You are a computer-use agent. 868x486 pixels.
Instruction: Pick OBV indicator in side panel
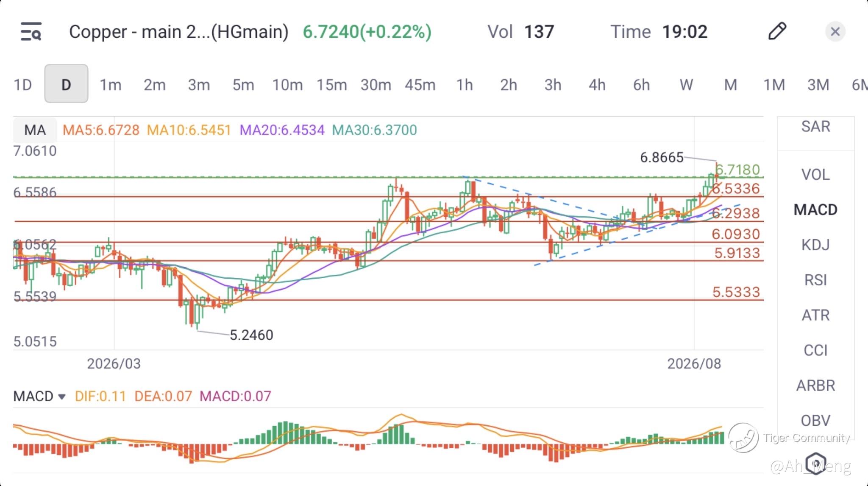[816, 421]
